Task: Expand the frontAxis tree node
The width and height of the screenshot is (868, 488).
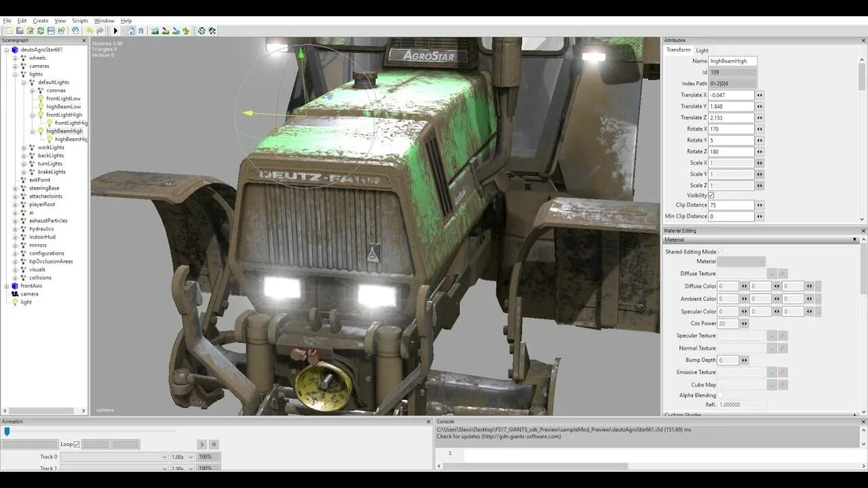Action: (7, 286)
